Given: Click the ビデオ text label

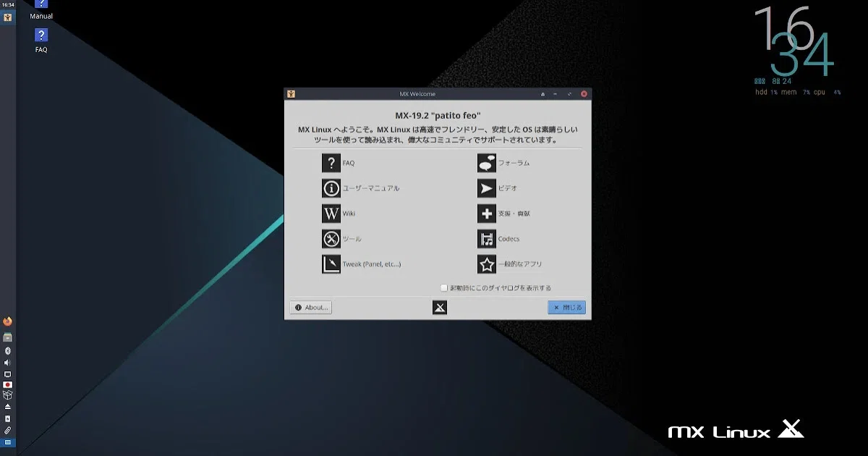Looking at the screenshot, I should 508,188.
